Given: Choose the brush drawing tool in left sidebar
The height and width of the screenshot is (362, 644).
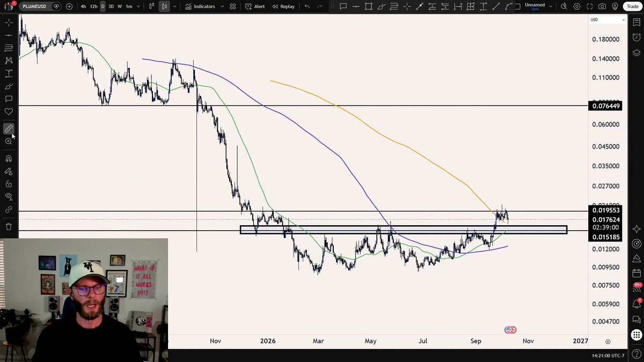Looking at the screenshot, I should [9, 86].
